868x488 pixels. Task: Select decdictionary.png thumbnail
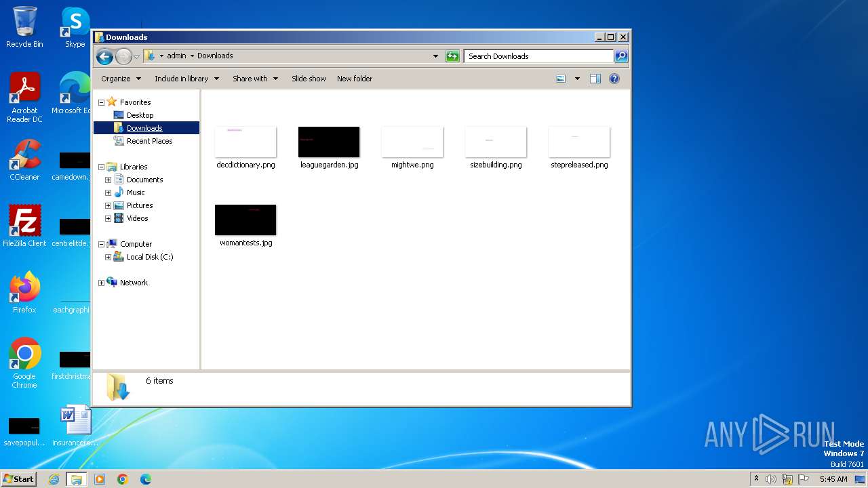tap(245, 142)
